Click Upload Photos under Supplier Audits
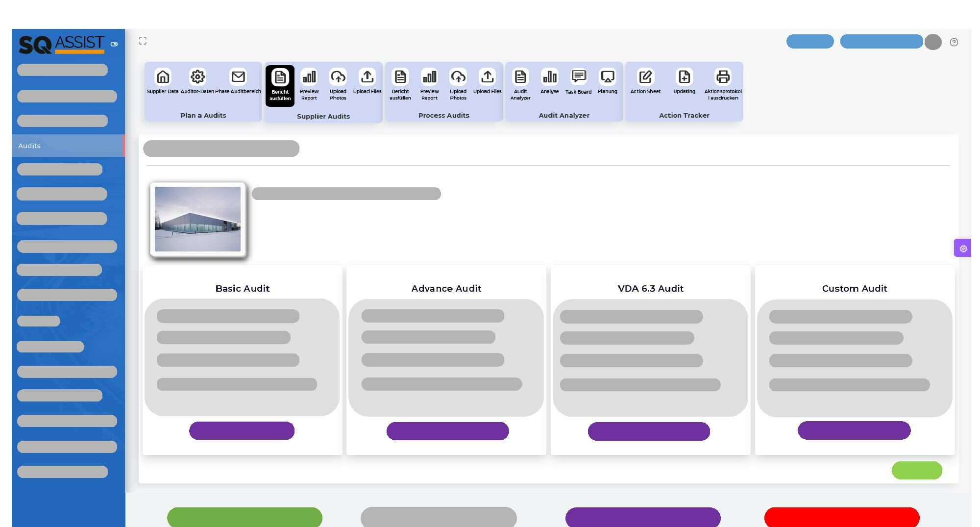 point(338,85)
